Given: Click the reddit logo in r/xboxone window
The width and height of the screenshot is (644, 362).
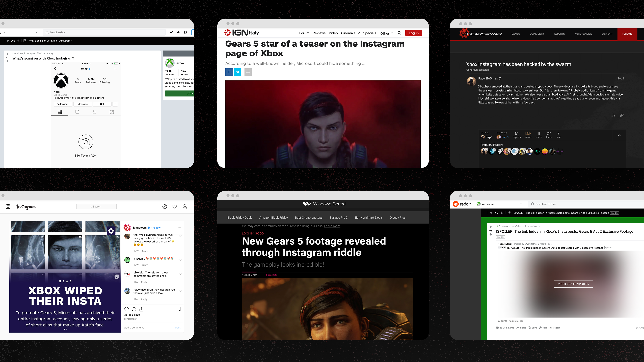Looking at the screenshot, I should pyautogui.click(x=462, y=204).
